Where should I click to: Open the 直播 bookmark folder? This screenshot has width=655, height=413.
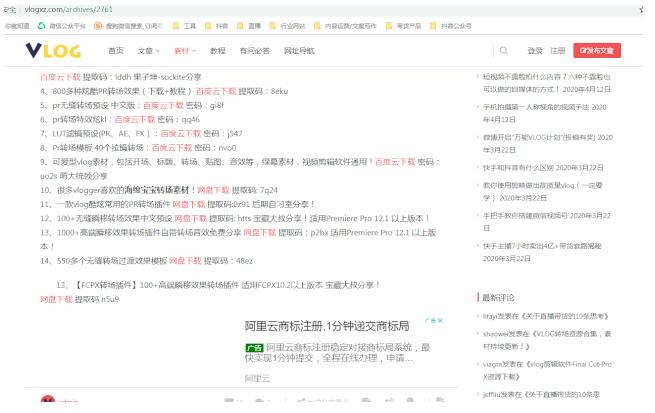point(249,26)
